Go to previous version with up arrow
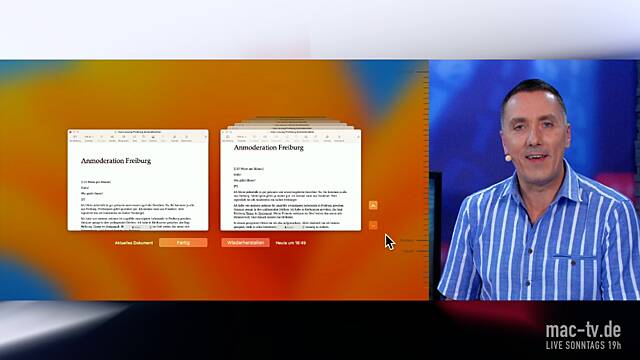Image resolution: width=640 pixels, height=360 pixels. [373, 205]
